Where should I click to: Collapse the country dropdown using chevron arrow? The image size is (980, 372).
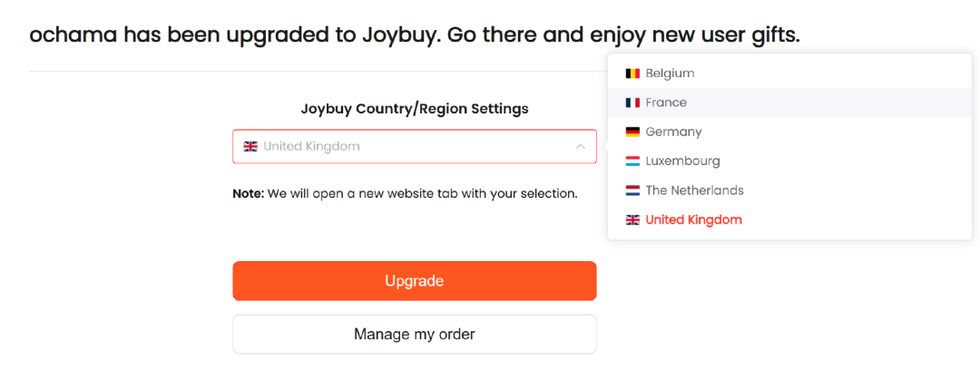(580, 146)
